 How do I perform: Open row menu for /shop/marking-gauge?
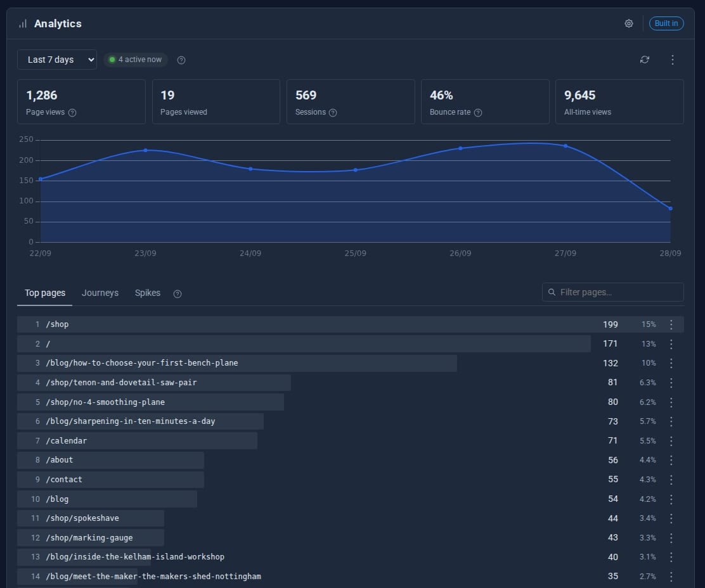point(671,538)
